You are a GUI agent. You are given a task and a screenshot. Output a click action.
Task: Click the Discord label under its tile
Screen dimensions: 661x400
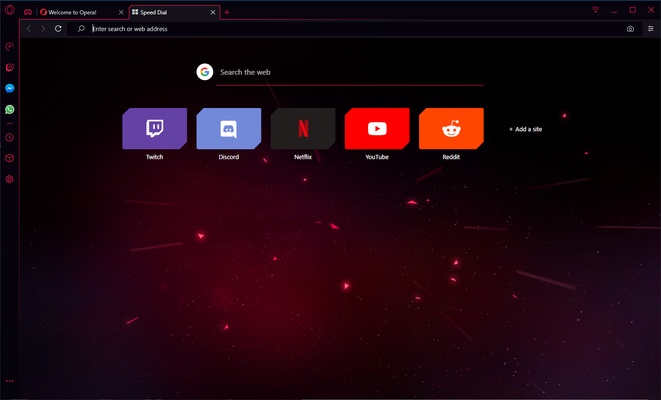(x=228, y=157)
